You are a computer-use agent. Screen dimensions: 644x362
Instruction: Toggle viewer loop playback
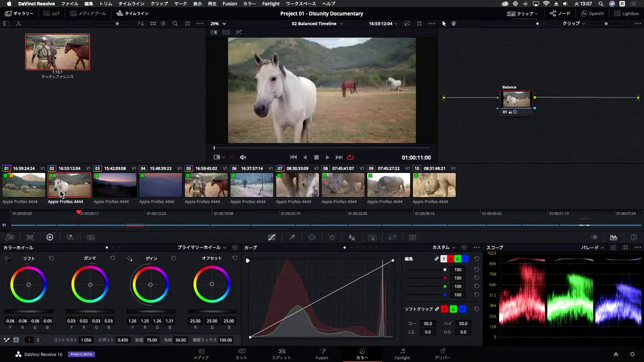point(350,157)
